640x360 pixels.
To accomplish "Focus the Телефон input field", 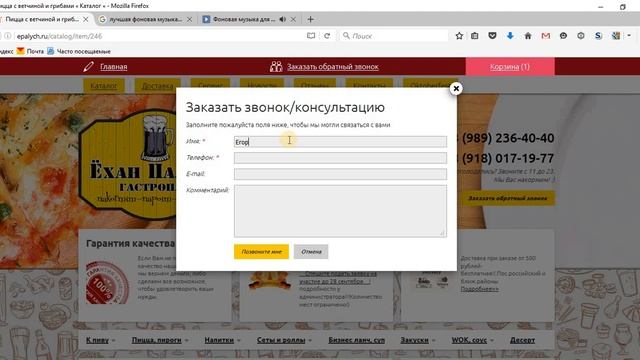I will 340,158.
